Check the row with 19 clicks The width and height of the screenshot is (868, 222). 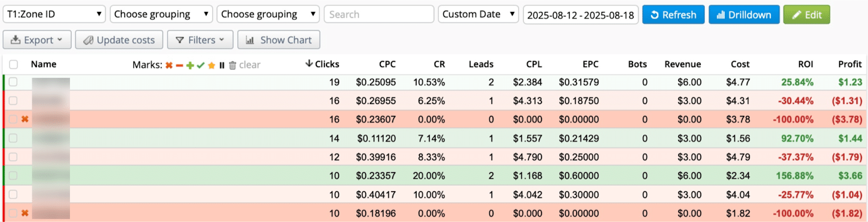(x=13, y=82)
